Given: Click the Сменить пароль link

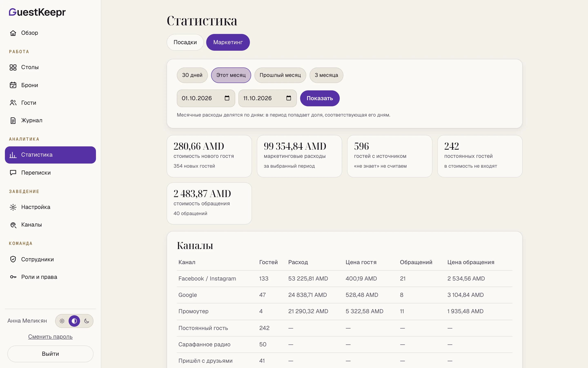Looking at the screenshot, I should pyautogui.click(x=50, y=337).
